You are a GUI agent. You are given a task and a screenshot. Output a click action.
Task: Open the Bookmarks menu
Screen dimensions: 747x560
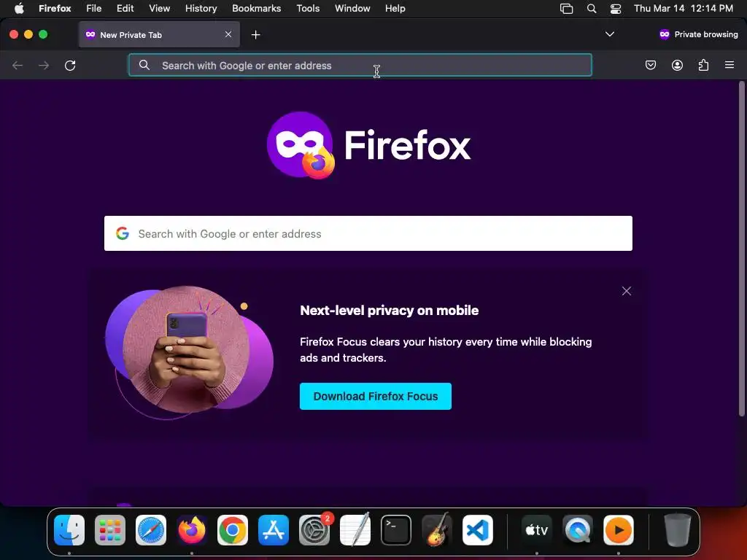256,9
